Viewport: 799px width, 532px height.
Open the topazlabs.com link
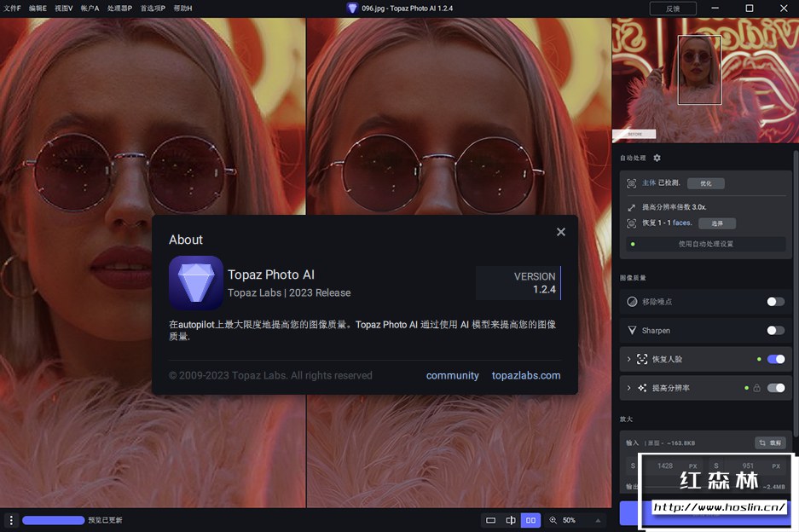point(526,376)
